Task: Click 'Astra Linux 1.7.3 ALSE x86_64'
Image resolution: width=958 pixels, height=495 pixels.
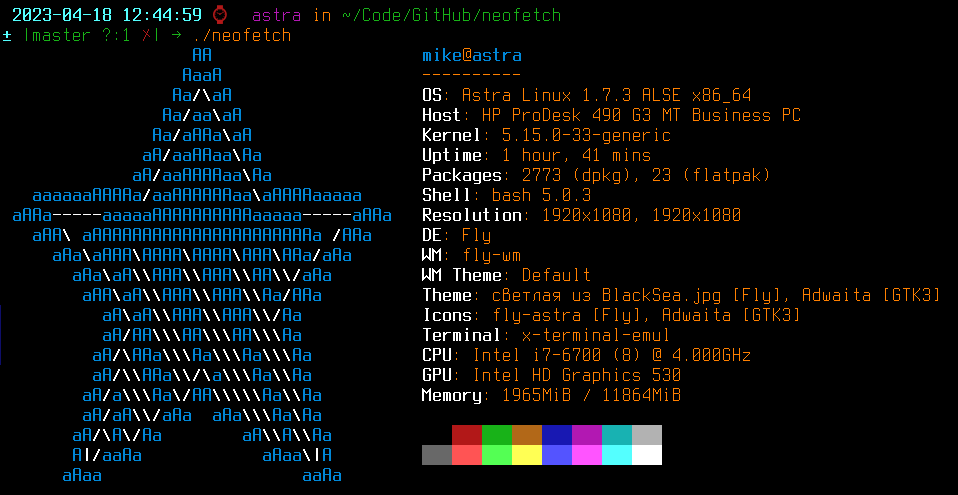Action: coord(606,95)
